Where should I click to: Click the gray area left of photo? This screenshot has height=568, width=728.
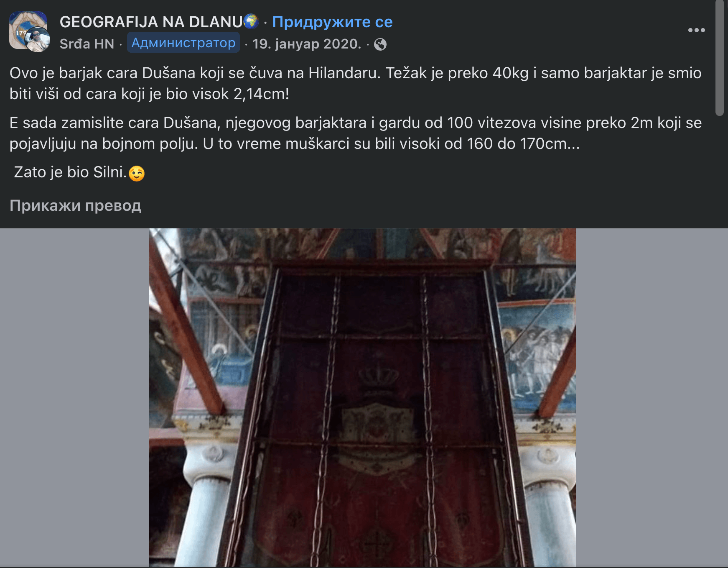(74, 397)
